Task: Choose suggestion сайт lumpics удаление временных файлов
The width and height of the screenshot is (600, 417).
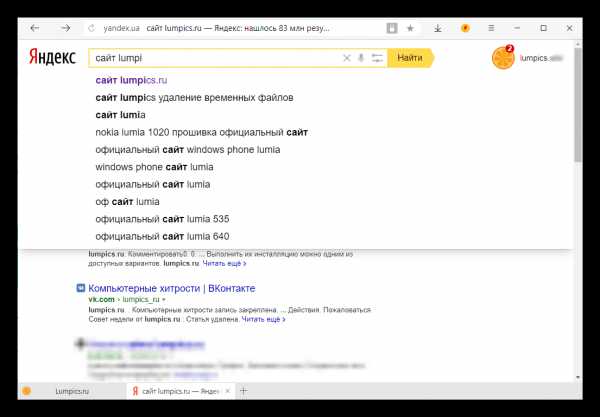Action: click(x=194, y=98)
